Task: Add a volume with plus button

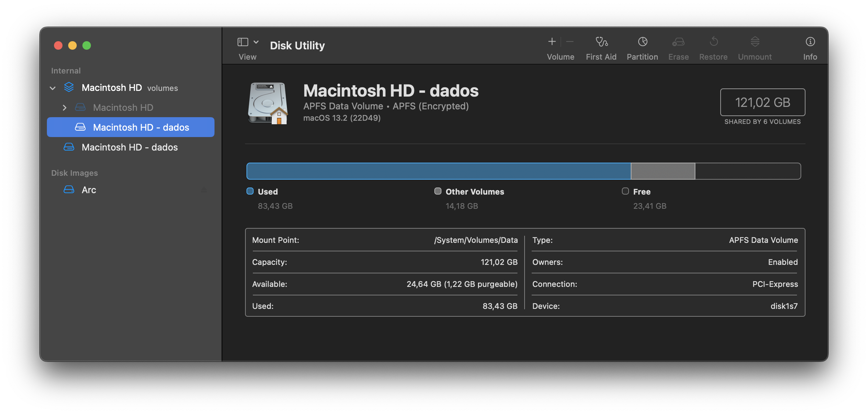Action: 552,42
